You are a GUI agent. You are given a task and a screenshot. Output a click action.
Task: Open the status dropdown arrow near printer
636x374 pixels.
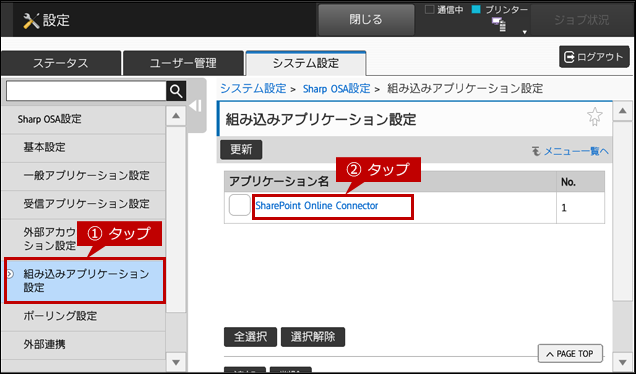pos(524,32)
